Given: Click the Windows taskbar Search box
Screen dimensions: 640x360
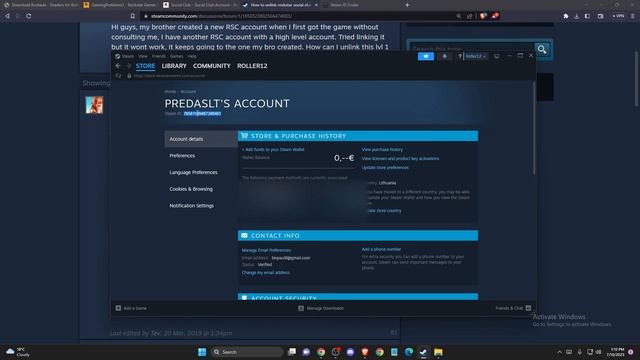Looking at the screenshot, I should click(247, 352).
